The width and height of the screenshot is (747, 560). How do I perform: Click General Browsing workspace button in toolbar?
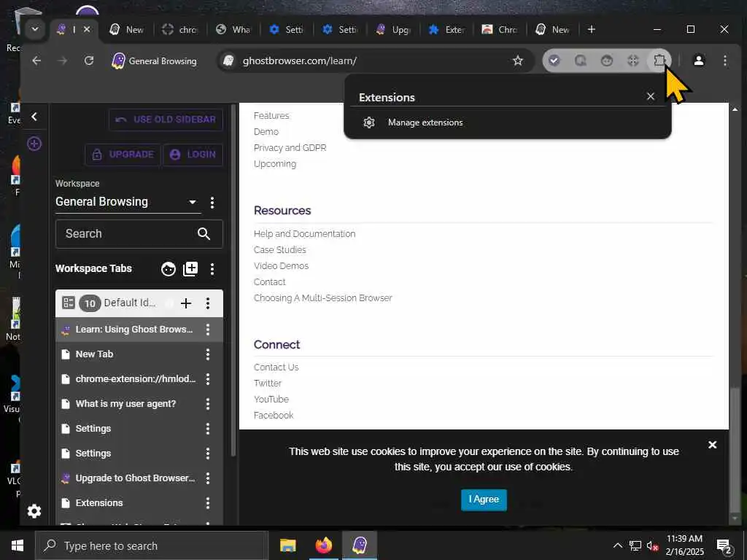click(x=155, y=61)
